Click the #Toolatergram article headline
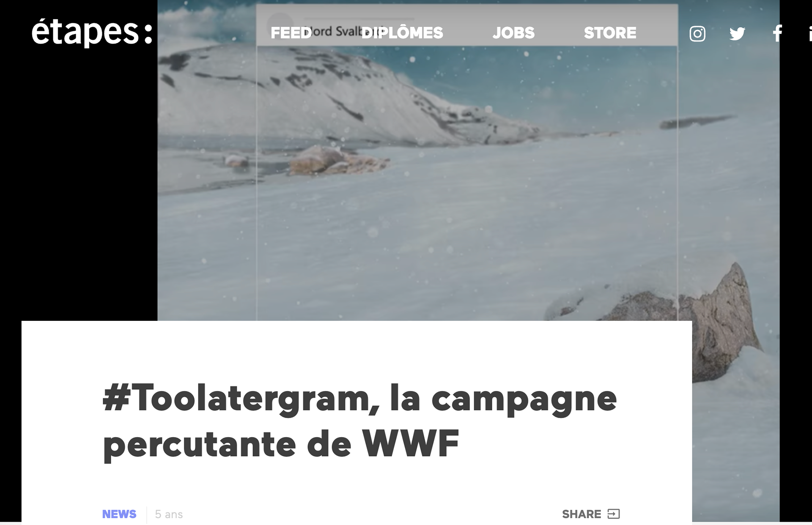Viewport: 812px width, 525px height. [360, 421]
